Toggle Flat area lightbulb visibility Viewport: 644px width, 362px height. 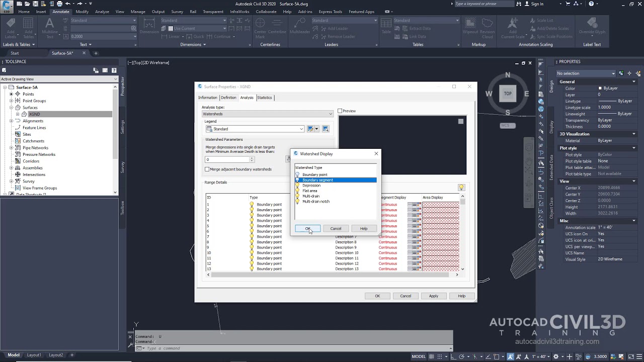point(297,191)
